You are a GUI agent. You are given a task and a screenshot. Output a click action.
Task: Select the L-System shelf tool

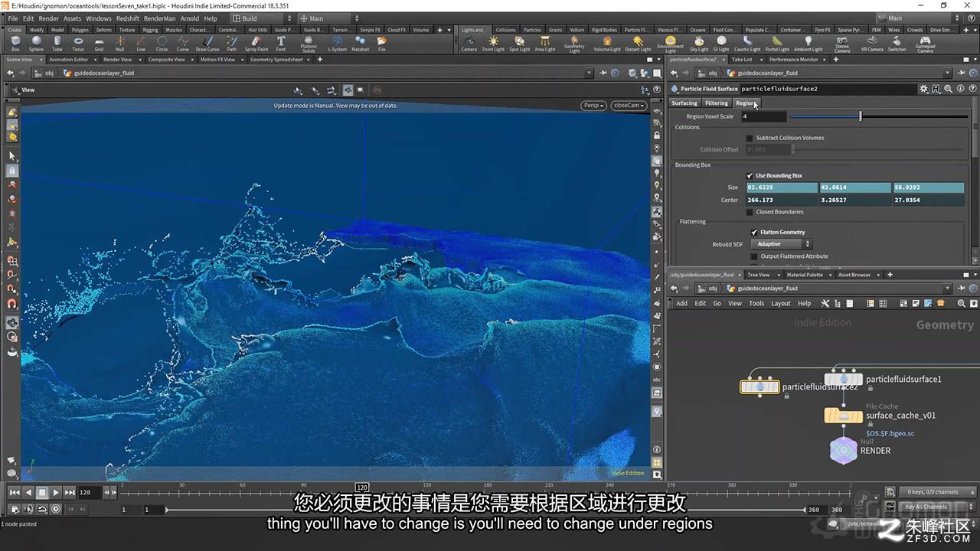tap(337, 44)
